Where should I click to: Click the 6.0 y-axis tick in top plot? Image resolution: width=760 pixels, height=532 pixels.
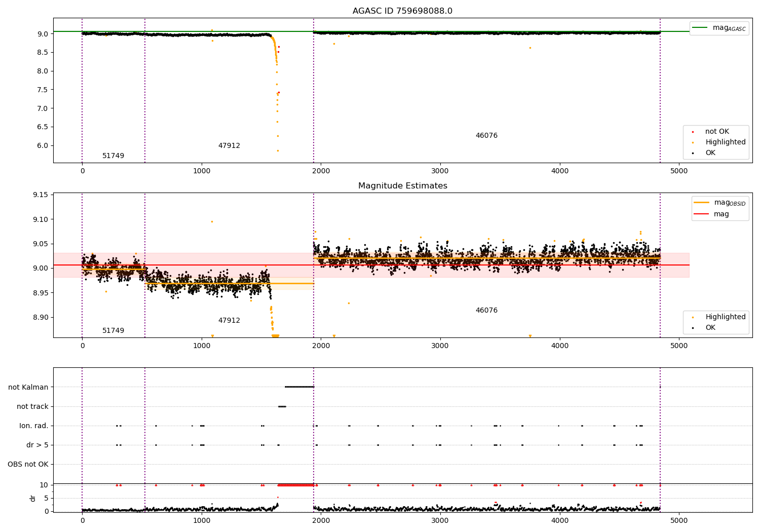tap(43, 146)
